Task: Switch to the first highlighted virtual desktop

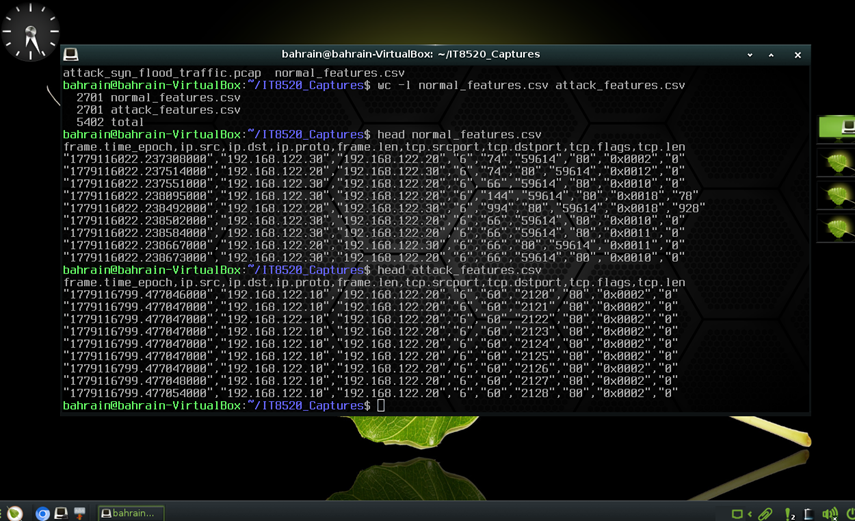Action: (x=837, y=127)
